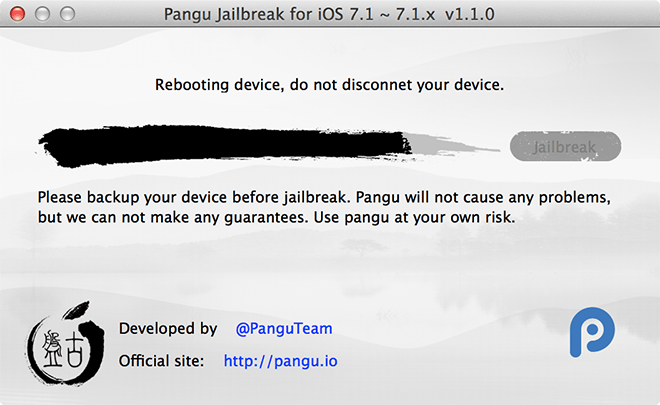Click the v1.1.0 version text in title bar
Screen dimensions: 660x405
(x=470, y=14)
